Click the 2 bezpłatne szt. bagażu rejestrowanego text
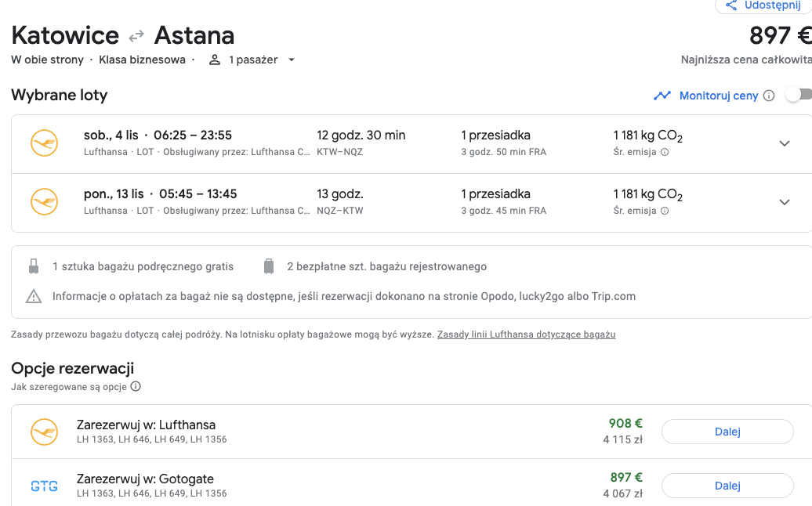This screenshot has height=506, width=812. 387,266
